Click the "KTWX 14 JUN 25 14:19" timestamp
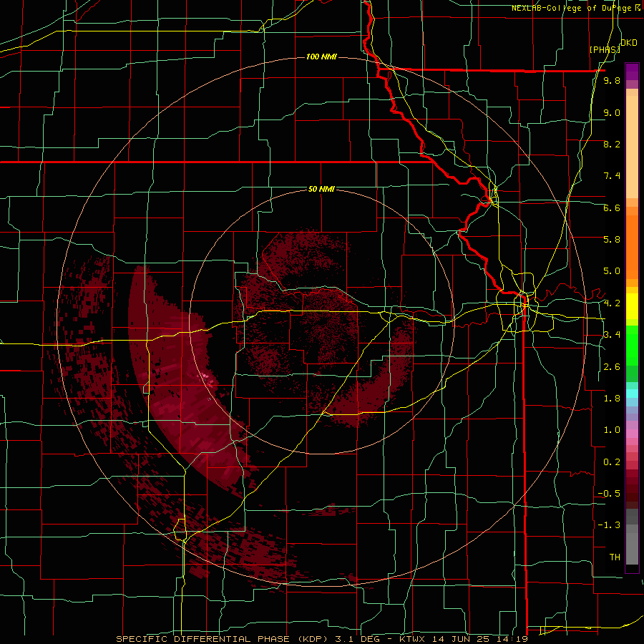Screen dimensions: 644x644 pos(463,639)
